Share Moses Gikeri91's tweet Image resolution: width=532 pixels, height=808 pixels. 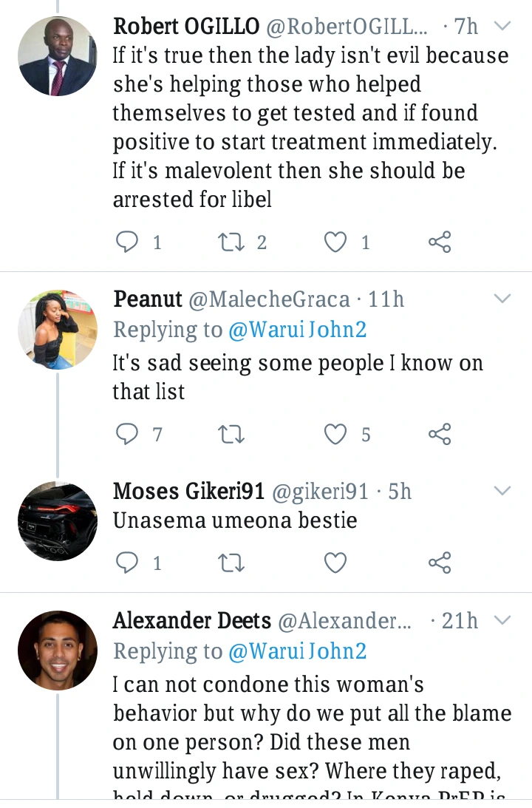click(x=440, y=562)
